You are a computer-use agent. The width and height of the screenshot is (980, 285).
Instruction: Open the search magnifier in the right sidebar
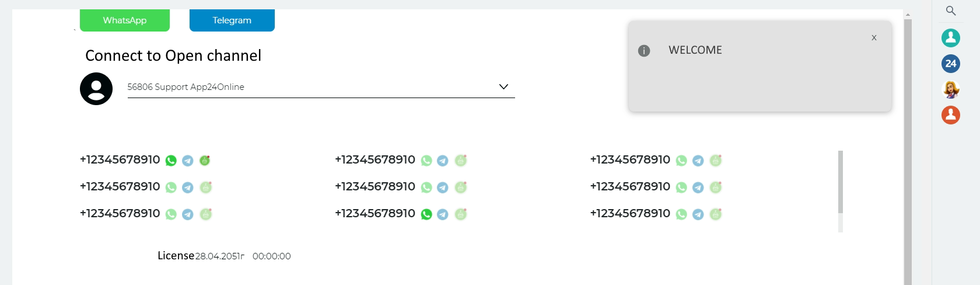951,11
